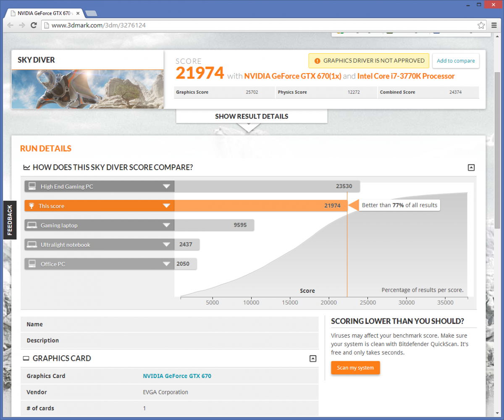Click the Office PC score 2050
Image resolution: width=504 pixels, height=420 pixels.
pyautogui.click(x=183, y=264)
